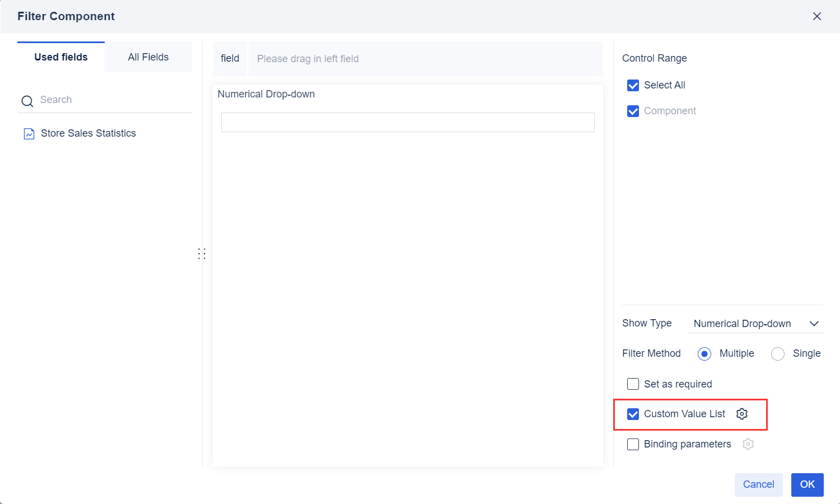840x504 pixels.
Task: Disable the Custom Value List checkbox
Action: click(x=633, y=414)
